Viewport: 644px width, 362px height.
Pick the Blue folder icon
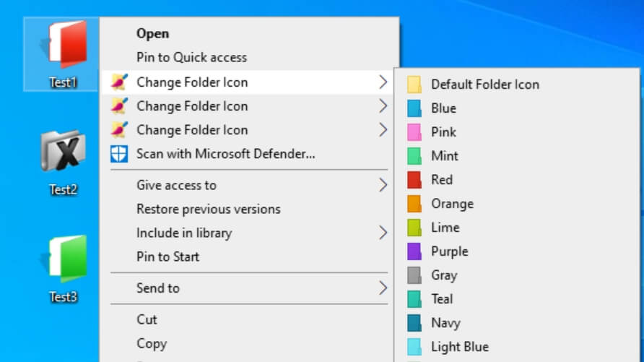pyautogui.click(x=443, y=108)
